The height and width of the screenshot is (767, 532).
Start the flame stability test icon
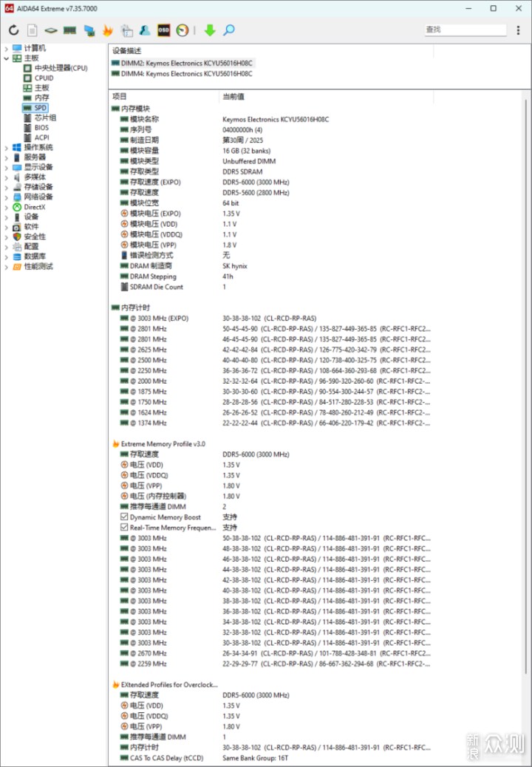108,30
